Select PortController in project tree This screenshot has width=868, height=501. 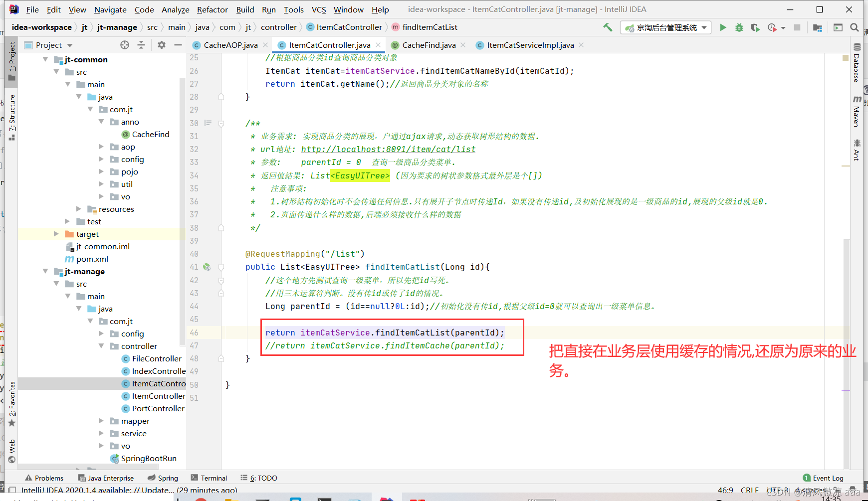point(153,408)
